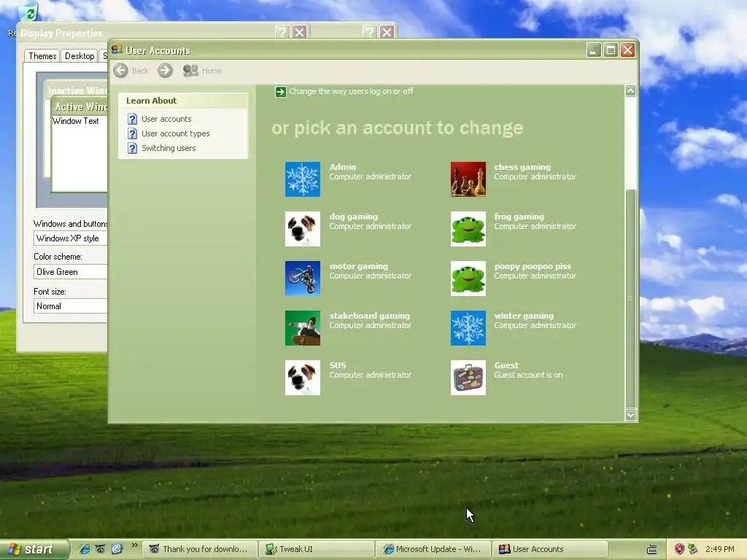Select the Guest account suitcase picture
Viewport: 747px width, 560px height.
468,378
